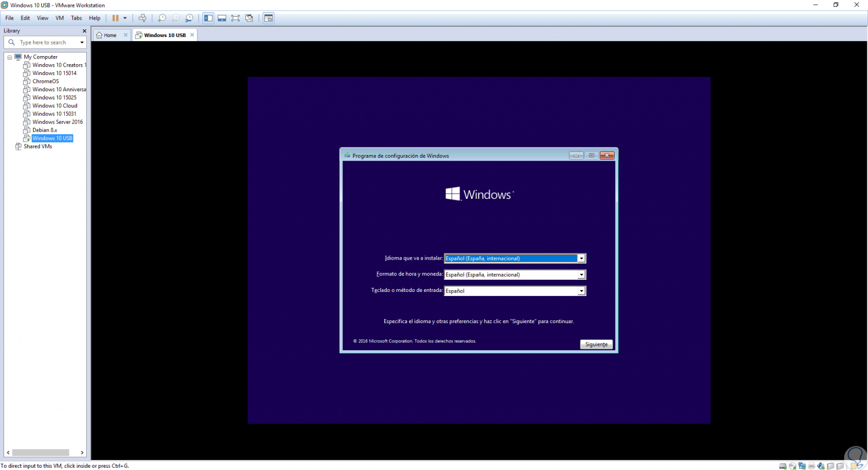
Task: Select the Windows 10 15025 VM
Action: (x=54, y=98)
